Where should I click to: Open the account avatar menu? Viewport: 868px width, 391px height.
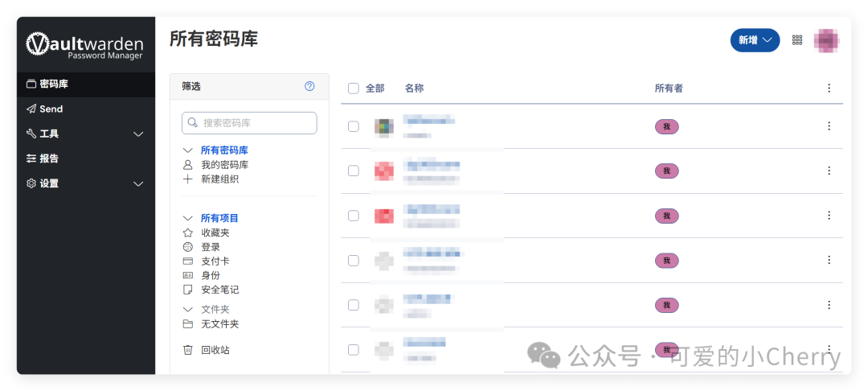(x=826, y=40)
